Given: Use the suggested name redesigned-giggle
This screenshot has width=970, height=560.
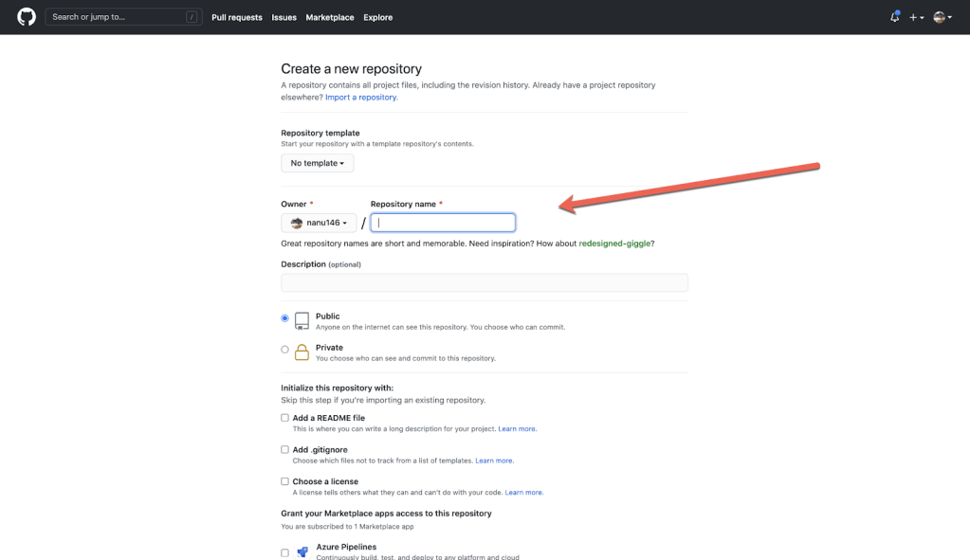Looking at the screenshot, I should pos(613,244).
